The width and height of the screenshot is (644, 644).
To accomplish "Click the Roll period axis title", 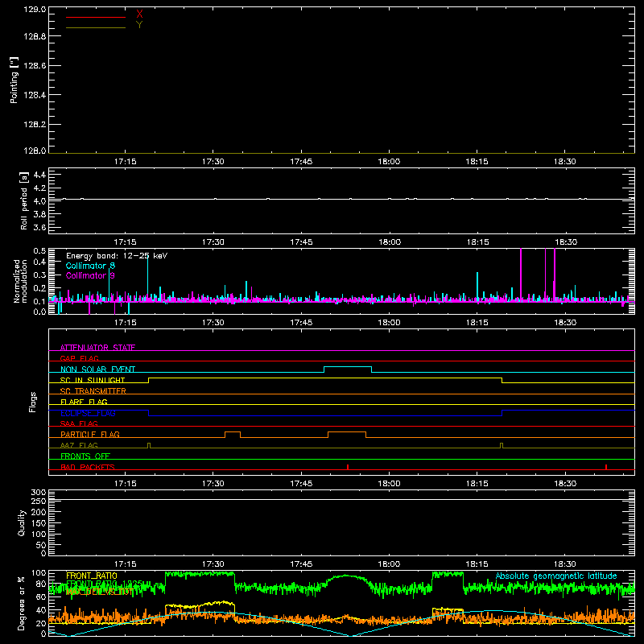I will tap(24, 200).
